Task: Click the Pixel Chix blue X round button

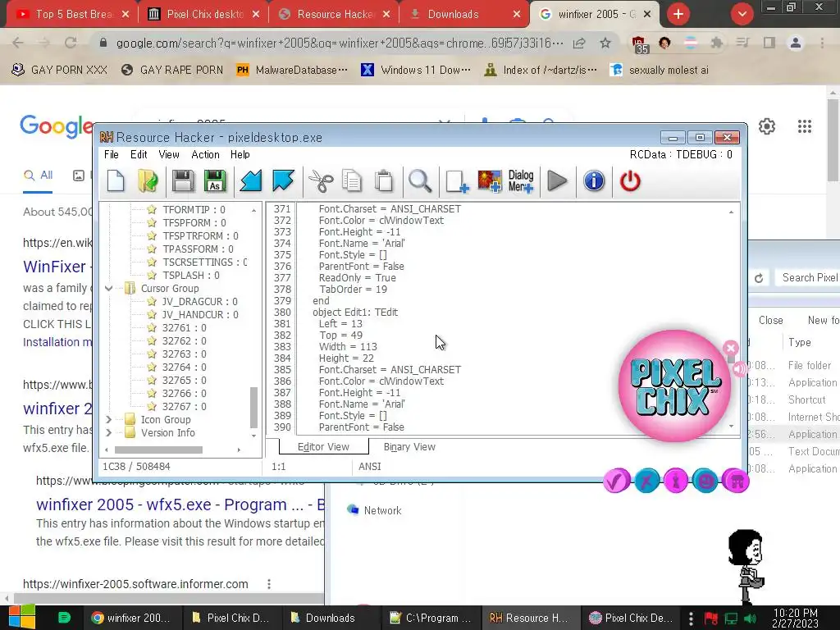Action: (x=646, y=481)
